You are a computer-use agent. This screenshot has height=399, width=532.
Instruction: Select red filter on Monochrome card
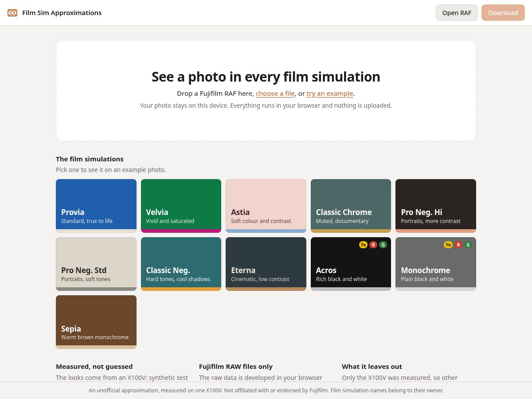pyautogui.click(x=458, y=245)
